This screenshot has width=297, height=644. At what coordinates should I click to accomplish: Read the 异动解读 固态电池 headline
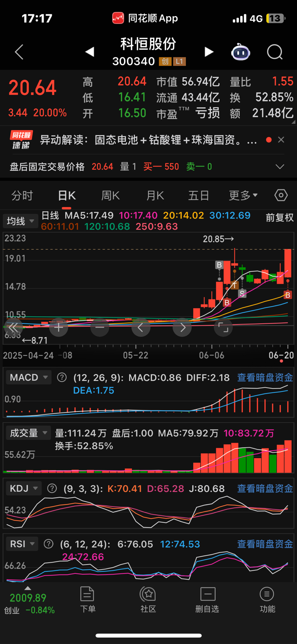point(148,140)
